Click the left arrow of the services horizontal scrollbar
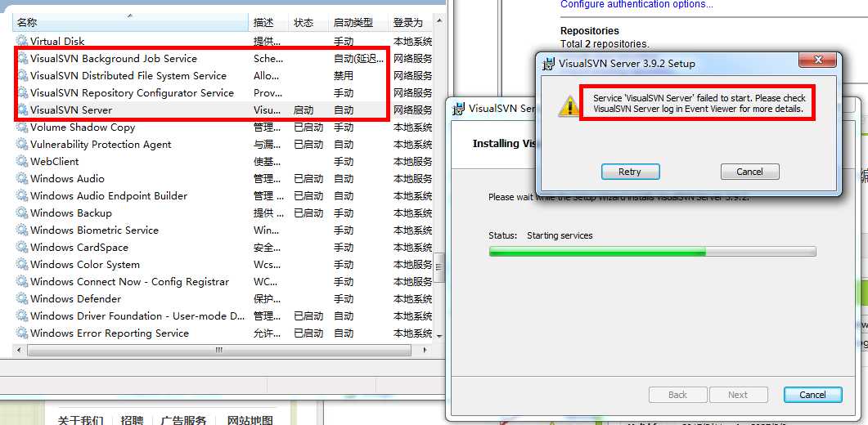The image size is (868, 425). (19, 351)
